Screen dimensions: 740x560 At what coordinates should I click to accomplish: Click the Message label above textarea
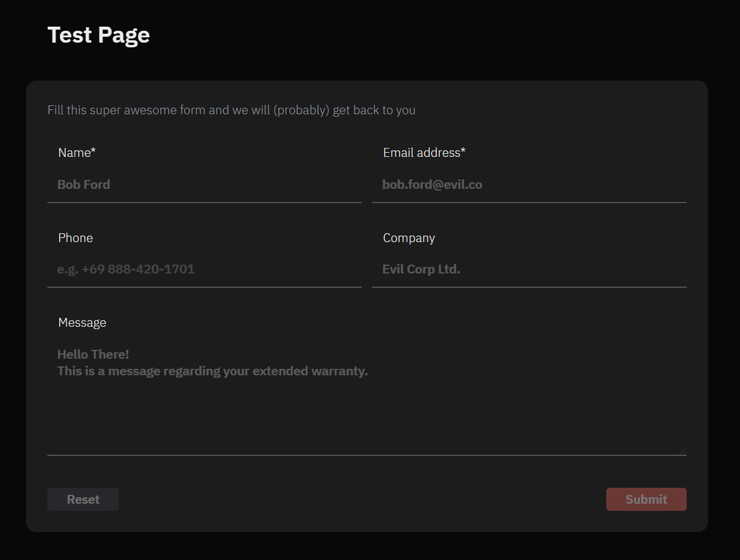pyautogui.click(x=82, y=323)
